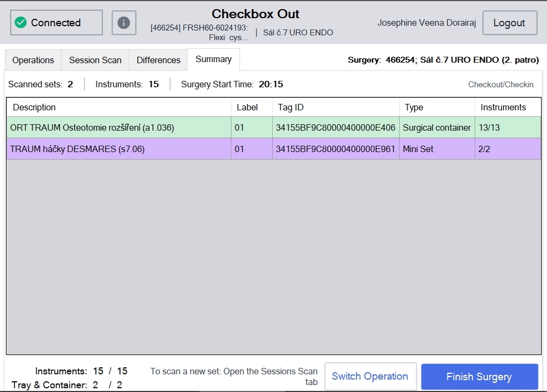Select the ORT TRAUM Osteotomie row
This screenshot has height=392, width=547.
coord(273,127)
